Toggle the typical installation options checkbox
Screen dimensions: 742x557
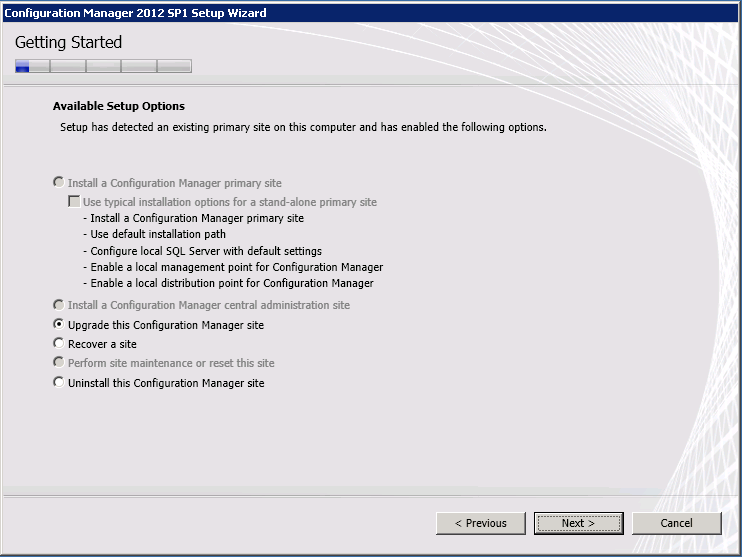(74, 202)
